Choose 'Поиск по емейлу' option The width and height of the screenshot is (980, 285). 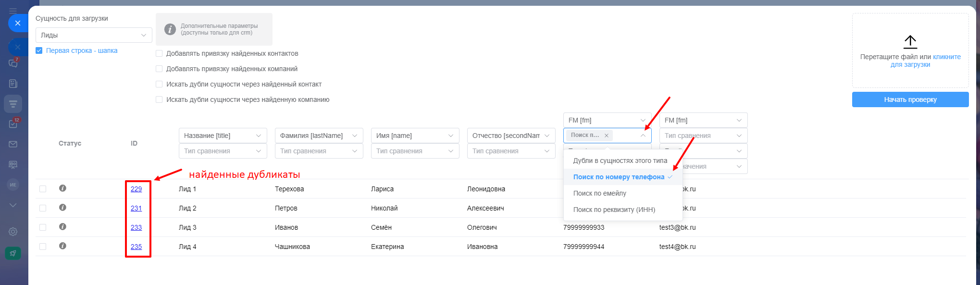coord(599,193)
